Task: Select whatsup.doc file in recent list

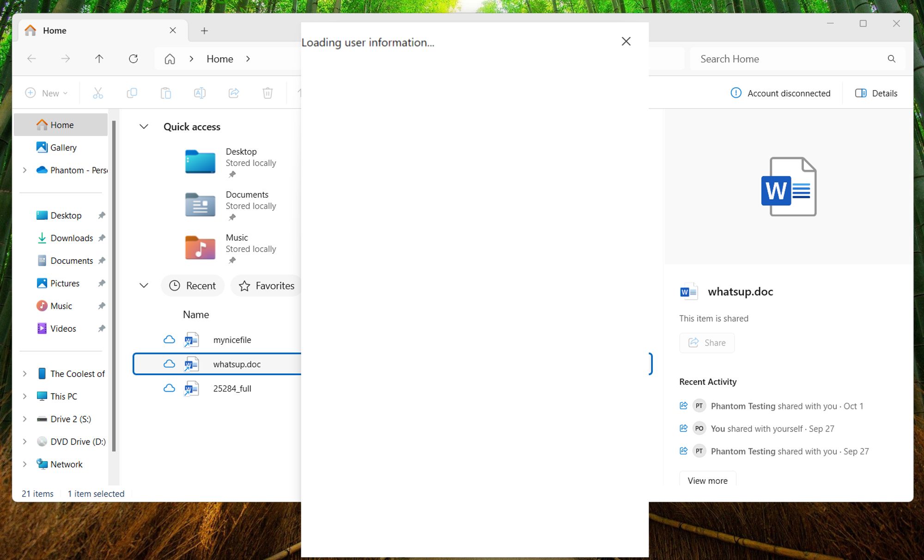Action: coord(236,364)
